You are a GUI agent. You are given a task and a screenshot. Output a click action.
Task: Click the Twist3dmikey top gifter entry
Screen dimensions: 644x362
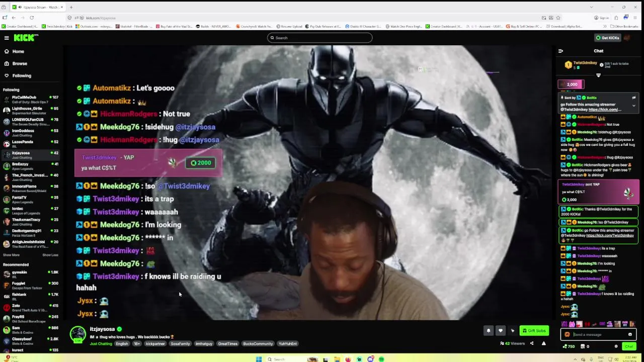click(x=581, y=65)
